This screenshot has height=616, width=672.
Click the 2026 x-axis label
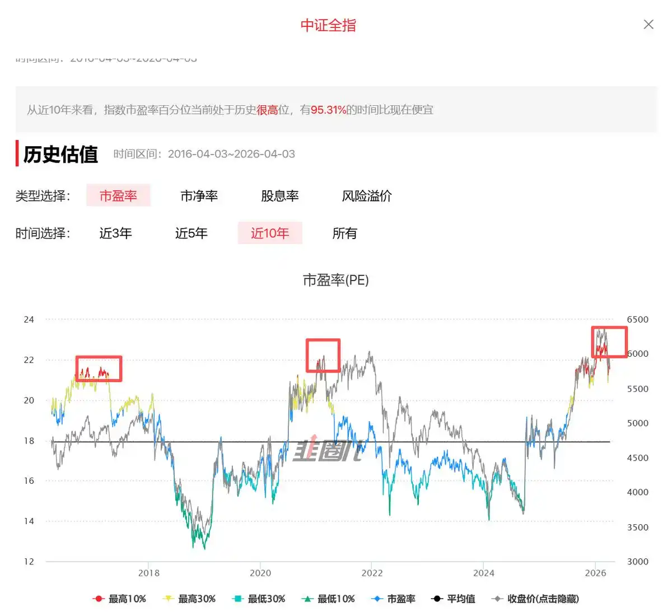click(x=595, y=573)
